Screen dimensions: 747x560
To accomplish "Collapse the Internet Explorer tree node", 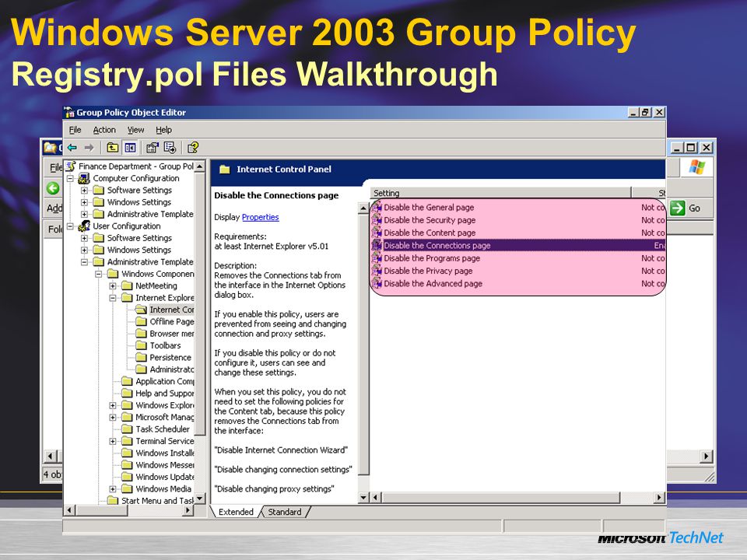I will pos(113,298).
